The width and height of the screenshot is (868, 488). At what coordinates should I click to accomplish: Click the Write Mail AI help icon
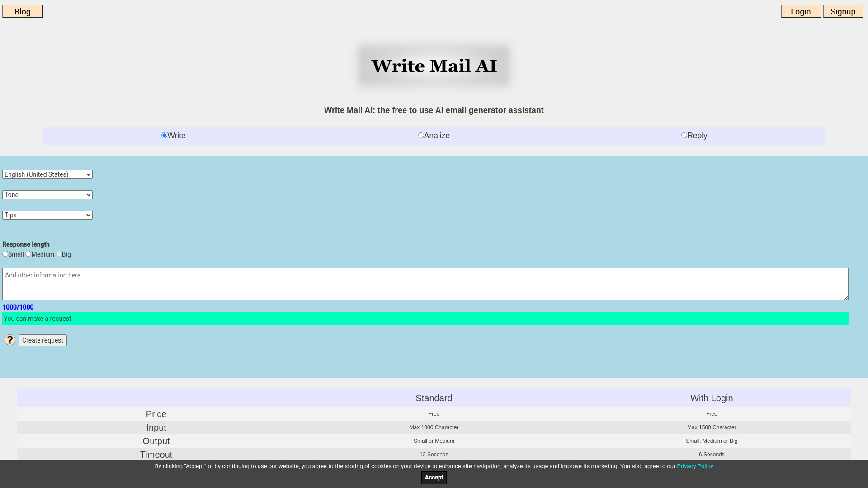(x=9, y=340)
